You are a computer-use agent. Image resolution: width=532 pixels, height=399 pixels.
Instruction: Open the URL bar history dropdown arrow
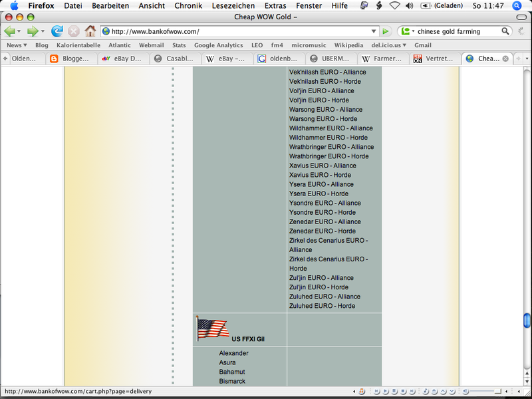tap(374, 31)
